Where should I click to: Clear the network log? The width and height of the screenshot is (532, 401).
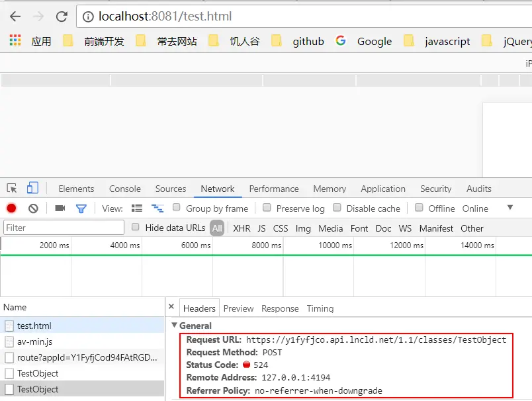point(33,208)
